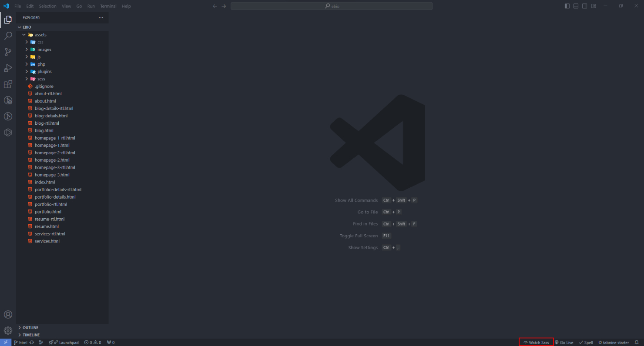
Task: Open portfolio-details-rtl.html in the explorer
Action: [x=62, y=190]
